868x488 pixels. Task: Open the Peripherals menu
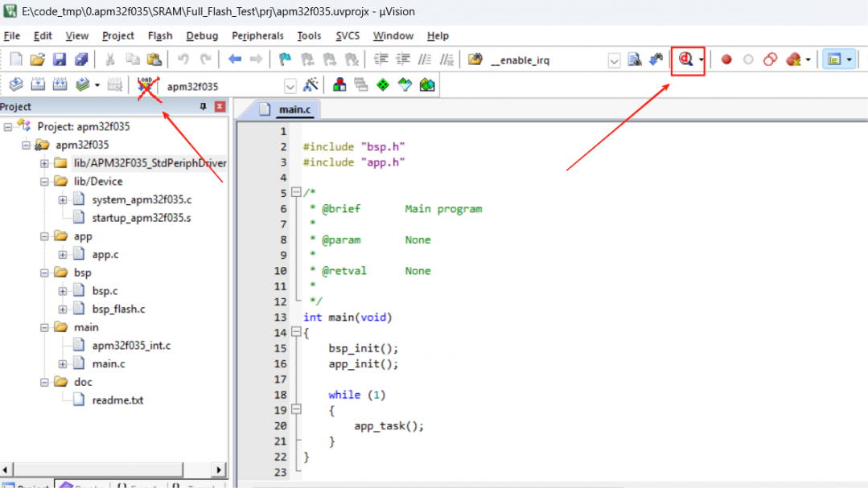[257, 36]
